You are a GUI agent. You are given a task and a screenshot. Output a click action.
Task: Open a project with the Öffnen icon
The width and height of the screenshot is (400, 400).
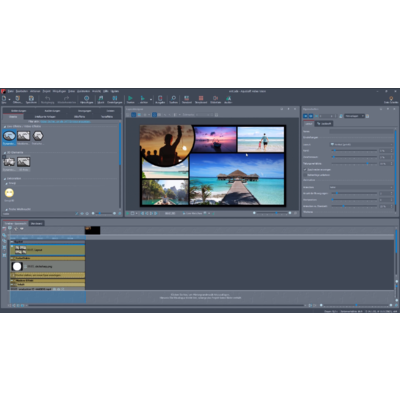tap(18, 98)
